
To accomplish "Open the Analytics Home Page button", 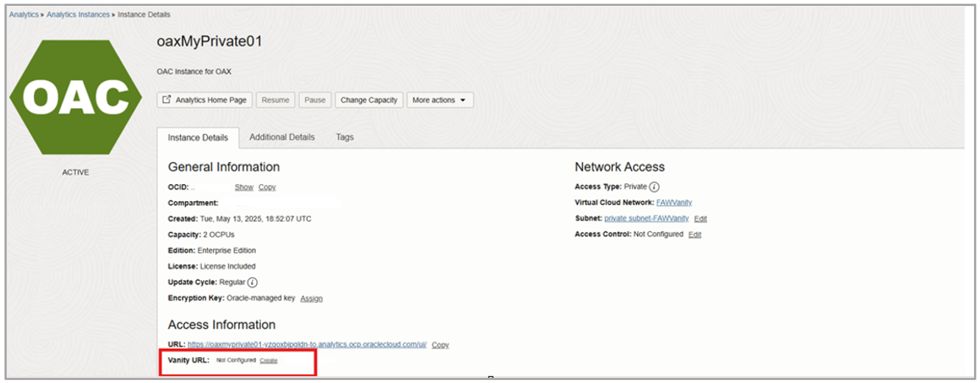I will pos(205,100).
